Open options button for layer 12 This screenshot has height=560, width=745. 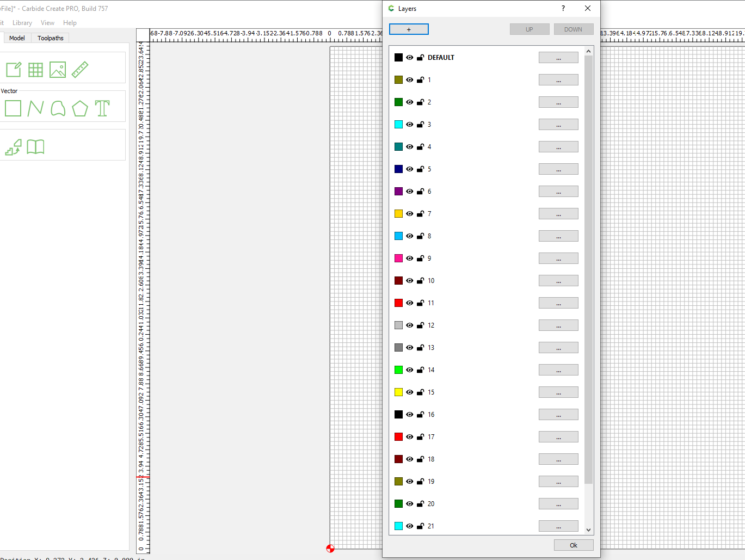[x=558, y=325]
